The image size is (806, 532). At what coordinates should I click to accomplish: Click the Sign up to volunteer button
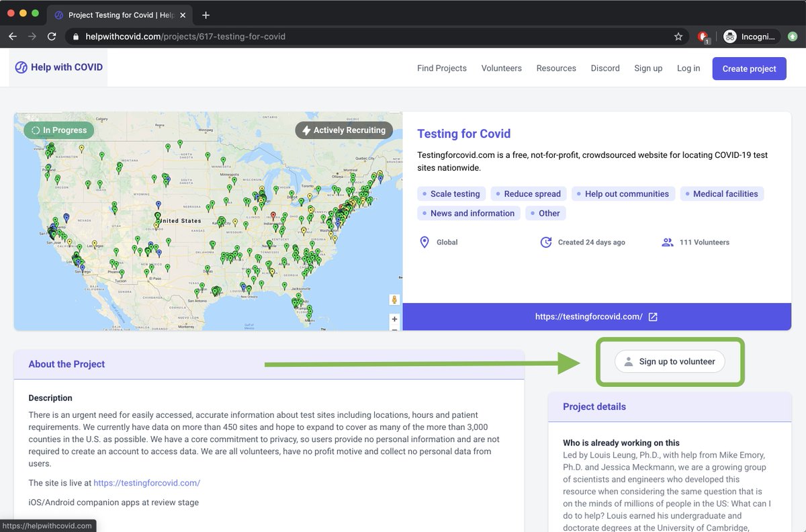(x=670, y=361)
